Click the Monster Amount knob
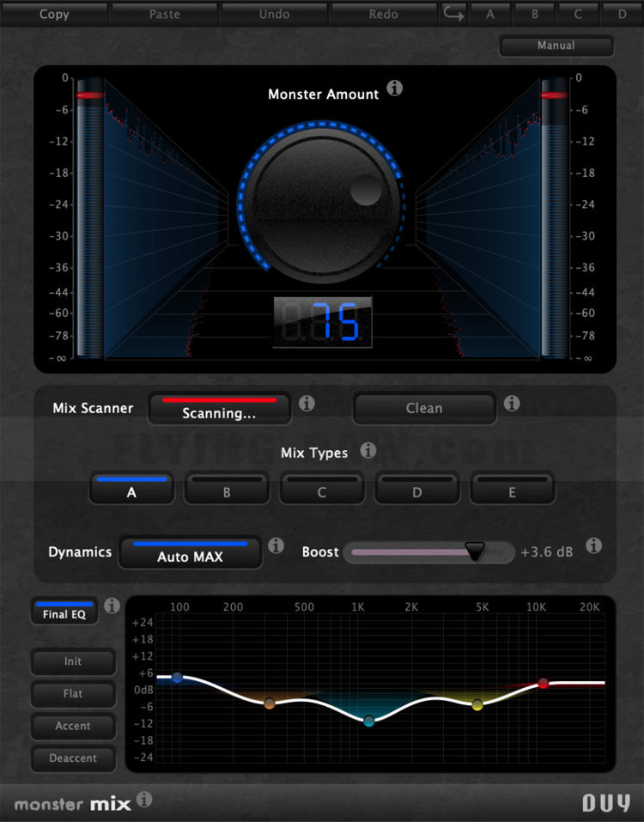Screen dimensions: 644x822 322,204
